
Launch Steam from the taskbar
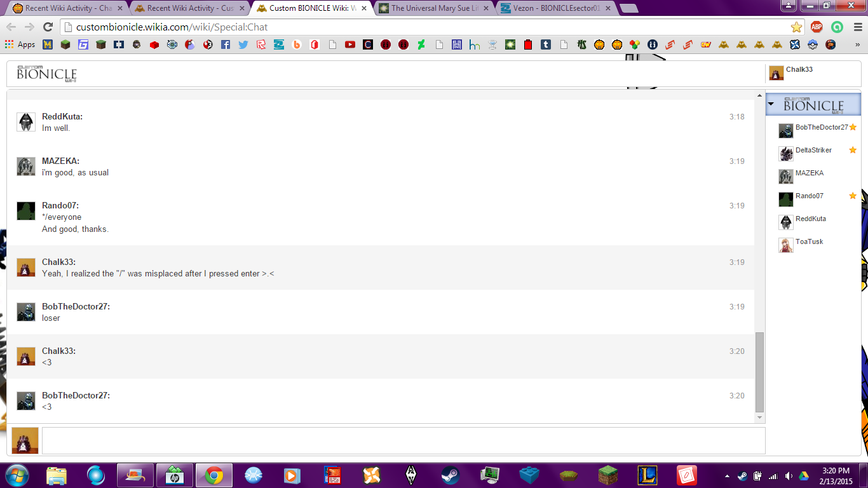click(451, 475)
